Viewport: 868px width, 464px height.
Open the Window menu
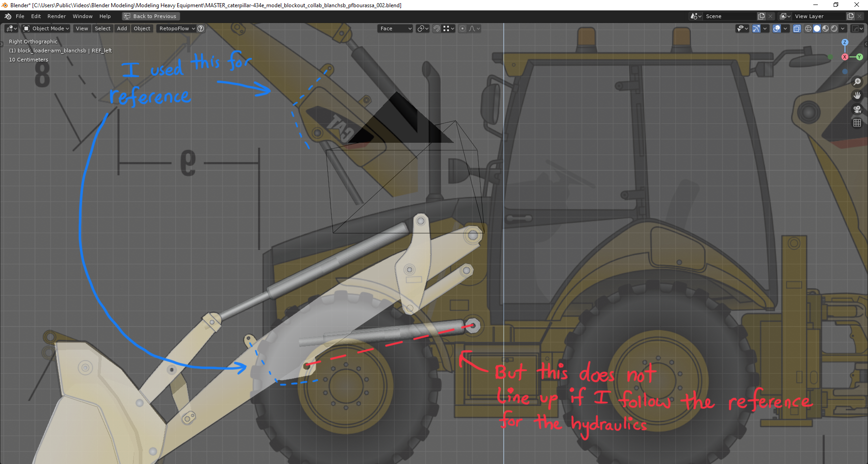[x=83, y=16]
